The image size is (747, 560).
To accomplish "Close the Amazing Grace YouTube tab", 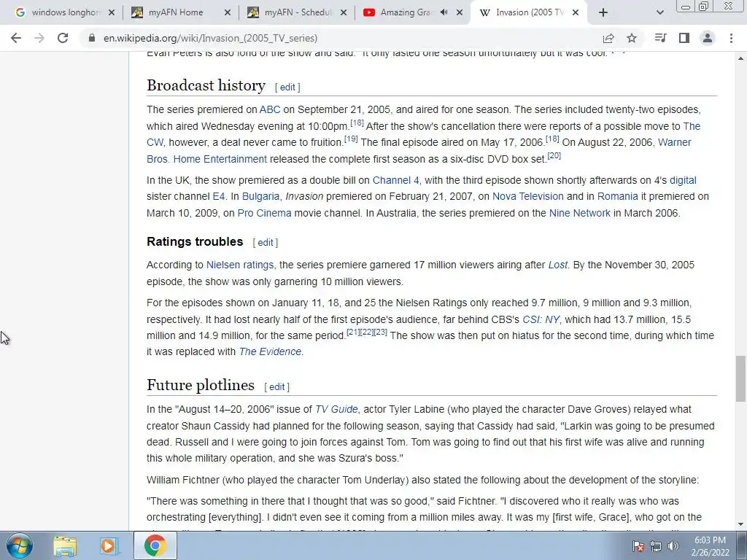I will [x=460, y=13].
